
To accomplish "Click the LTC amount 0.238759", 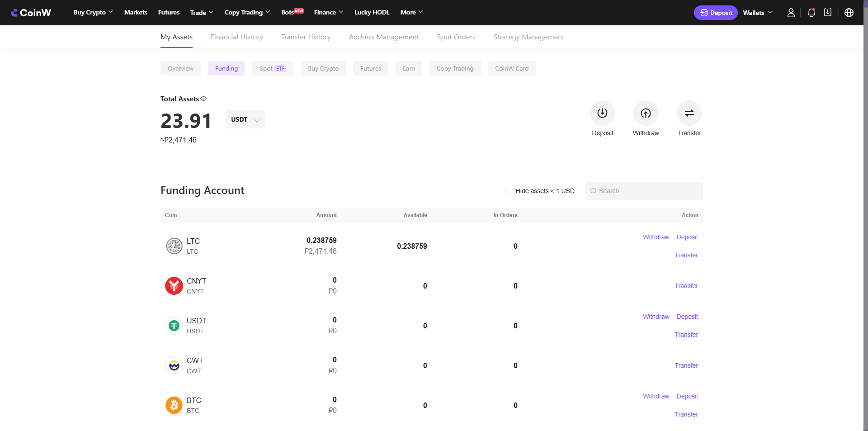I will 321,240.
